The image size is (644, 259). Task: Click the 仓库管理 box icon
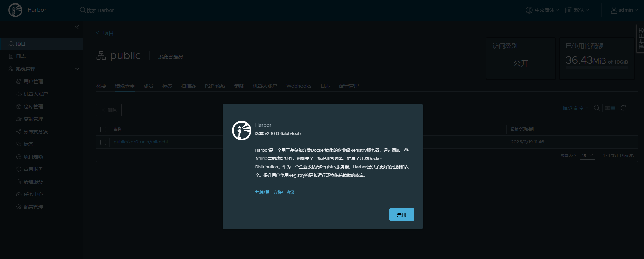point(19,107)
